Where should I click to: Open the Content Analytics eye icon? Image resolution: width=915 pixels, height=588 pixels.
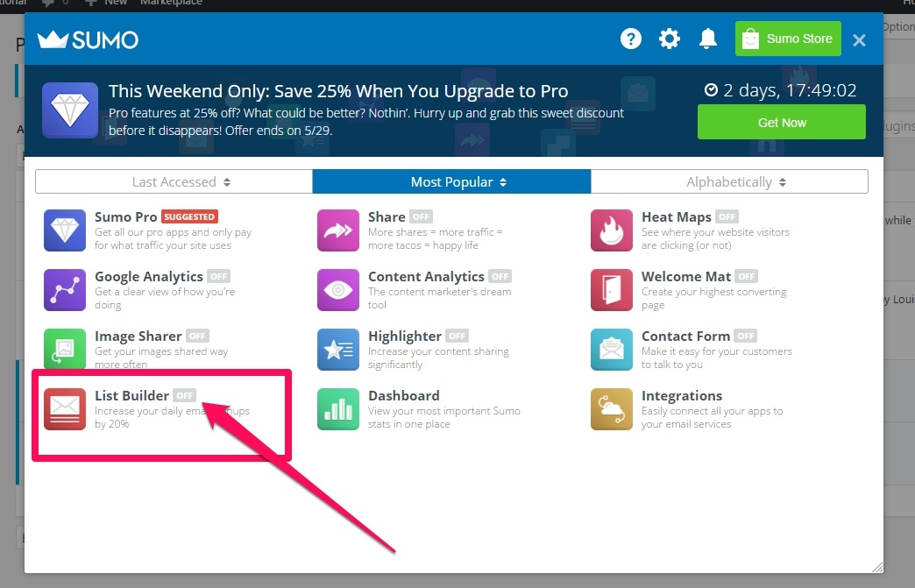[338, 290]
